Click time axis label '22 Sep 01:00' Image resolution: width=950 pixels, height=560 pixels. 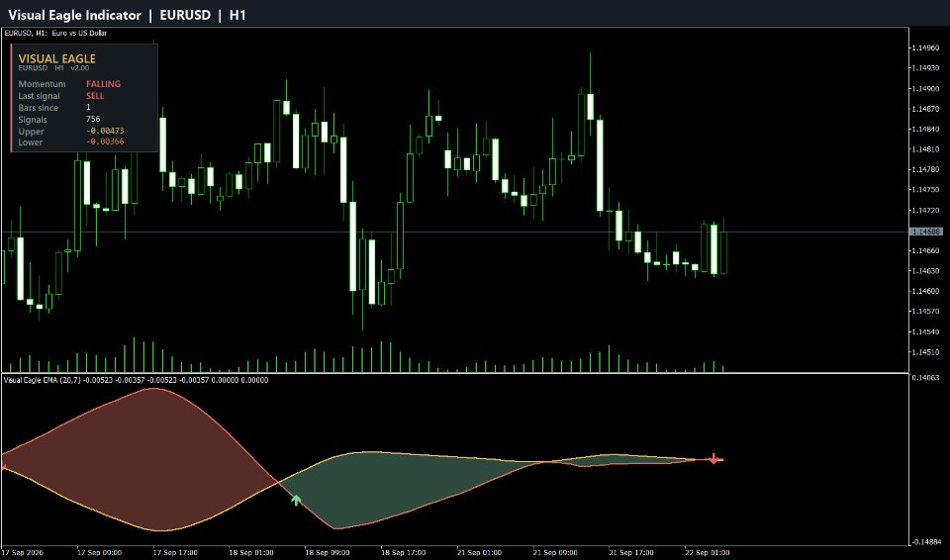707,553
